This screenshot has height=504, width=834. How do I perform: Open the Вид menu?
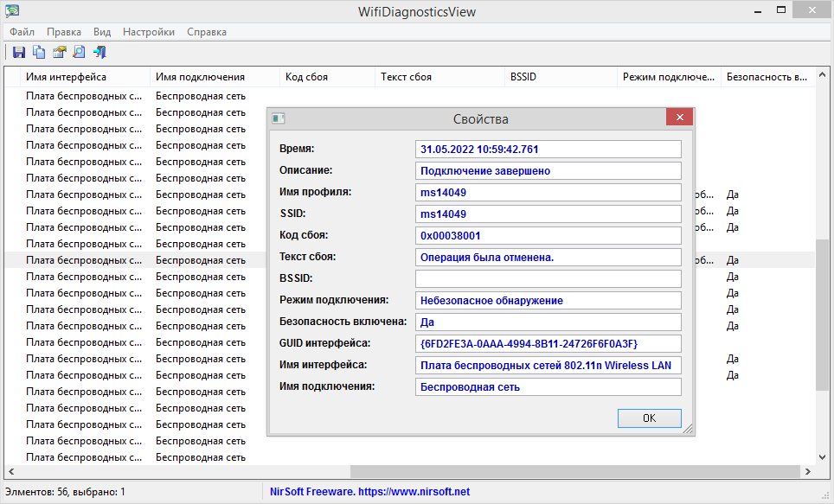point(102,32)
